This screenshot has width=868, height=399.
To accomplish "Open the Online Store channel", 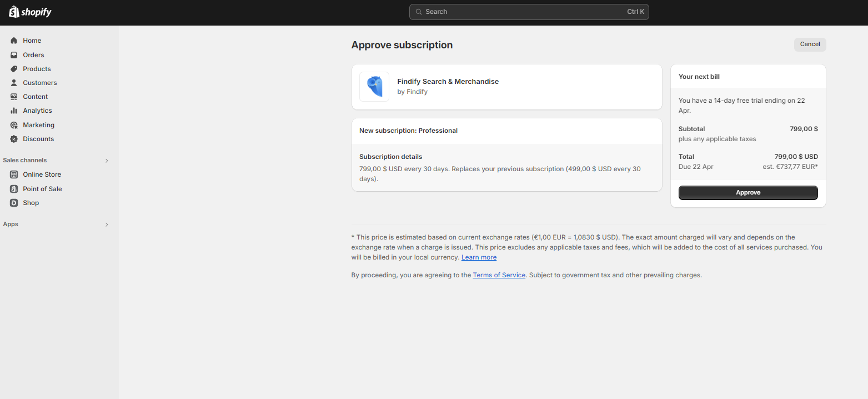I will tap(42, 174).
